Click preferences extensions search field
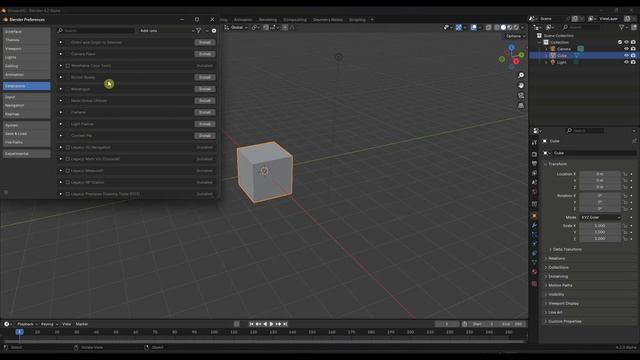640x360 pixels. [96, 31]
